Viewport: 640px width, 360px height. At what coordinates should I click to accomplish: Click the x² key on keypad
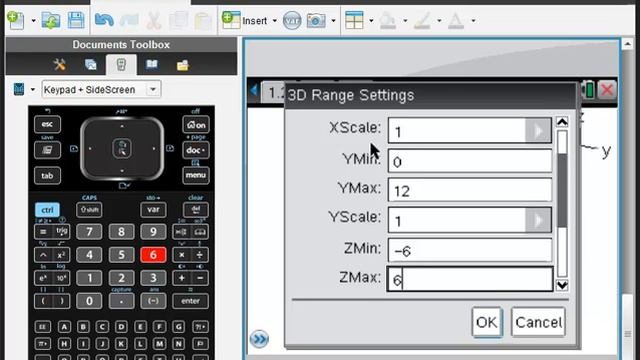62,255
